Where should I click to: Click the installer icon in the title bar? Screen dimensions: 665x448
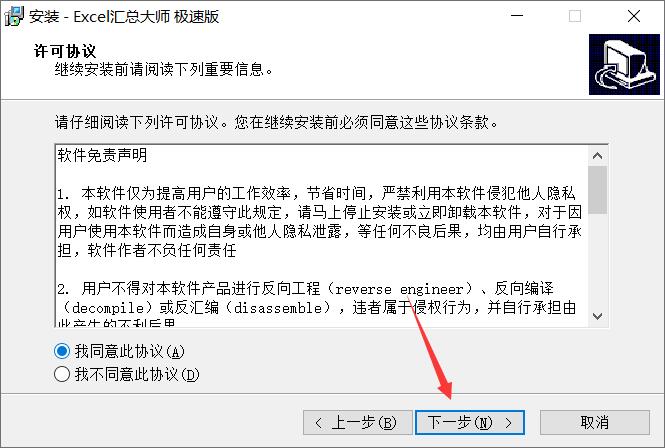[x=14, y=16]
